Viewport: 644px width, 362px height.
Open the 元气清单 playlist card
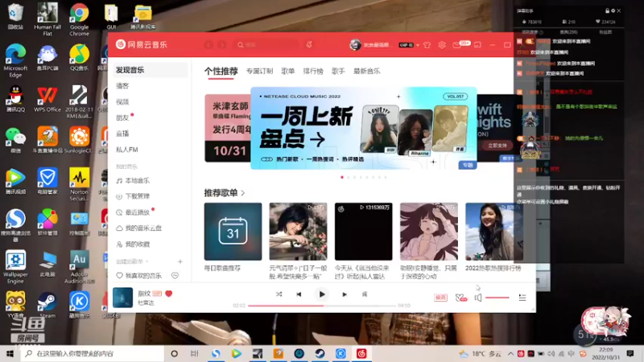click(x=298, y=232)
